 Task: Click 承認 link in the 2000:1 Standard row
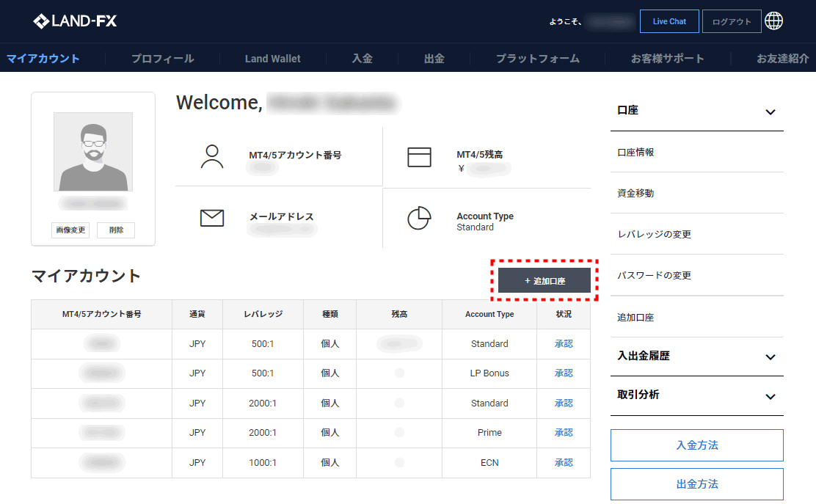point(564,403)
